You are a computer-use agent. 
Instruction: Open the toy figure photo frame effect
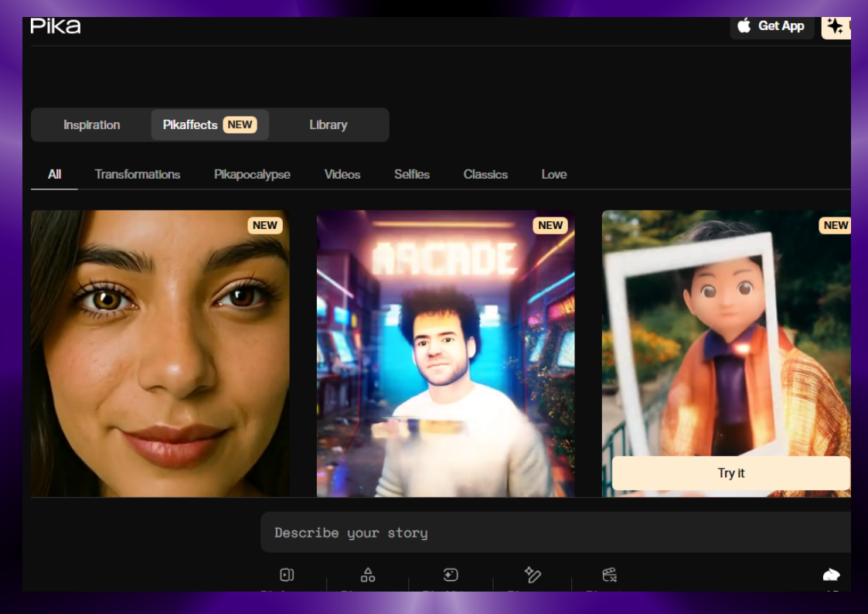(x=727, y=353)
